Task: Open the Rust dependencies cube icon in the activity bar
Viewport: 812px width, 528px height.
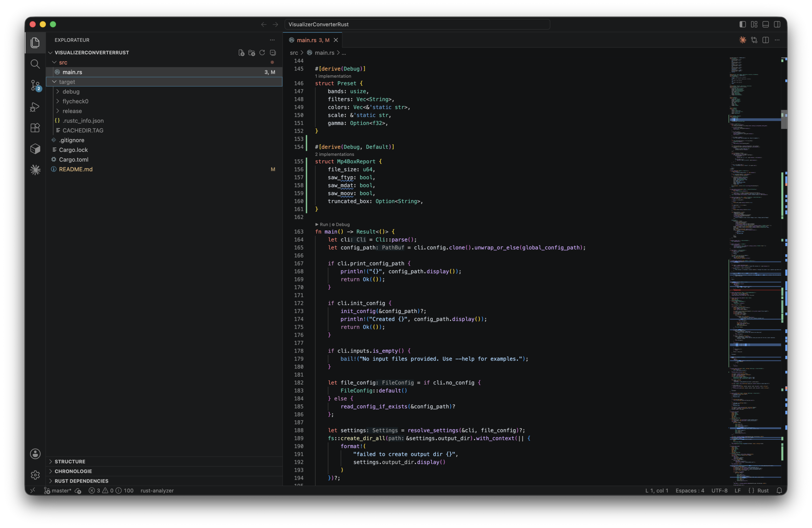Action: point(35,149)
